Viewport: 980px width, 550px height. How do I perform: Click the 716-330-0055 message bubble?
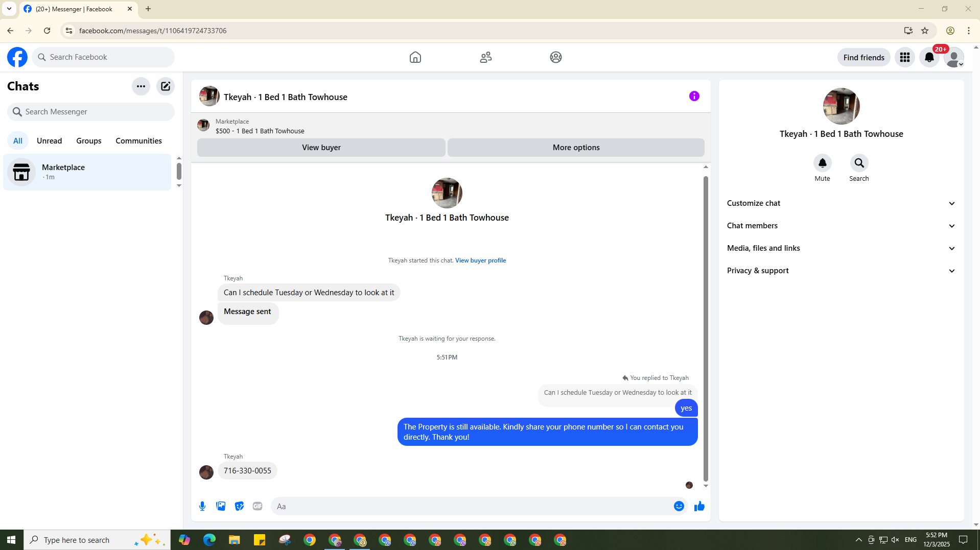point(247,471)
